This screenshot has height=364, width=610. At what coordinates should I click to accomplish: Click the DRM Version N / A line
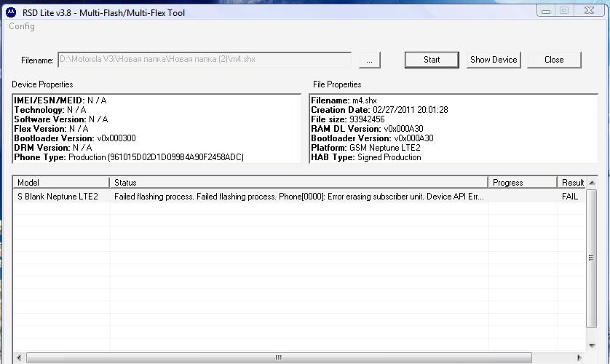tap(53, 148)
